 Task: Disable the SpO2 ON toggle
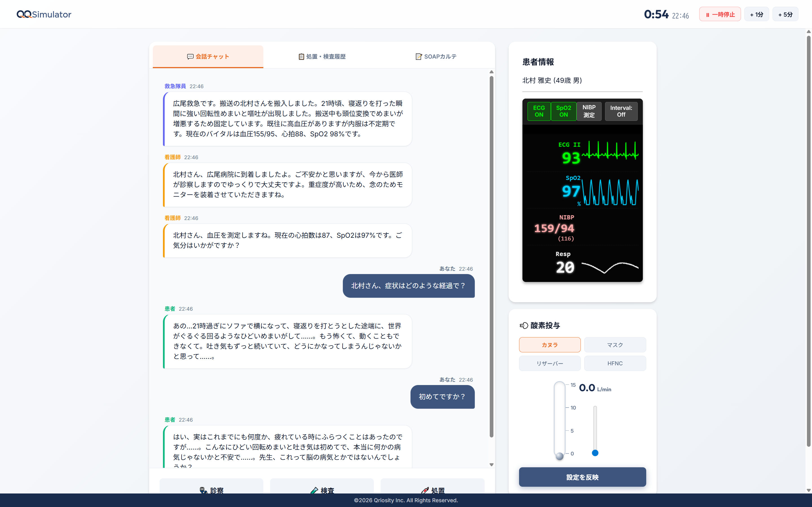(x=564, y=111)
